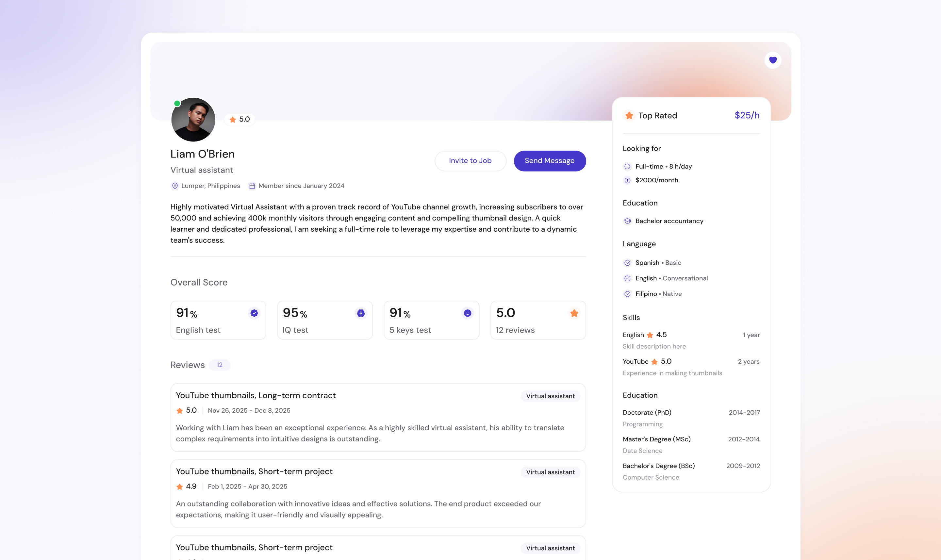941x560 pixels.
Task: Open Liam O'Brien's profile photo
Action: (x=193, y=120)
